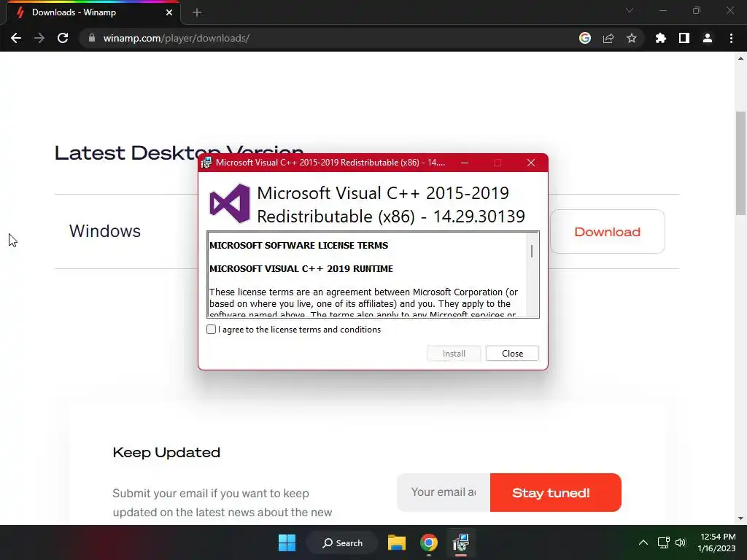The height and width of the screenshot is (560, 747).
Task: Switch to Chrome in the taskbar
Action: [x=429, y=542]
